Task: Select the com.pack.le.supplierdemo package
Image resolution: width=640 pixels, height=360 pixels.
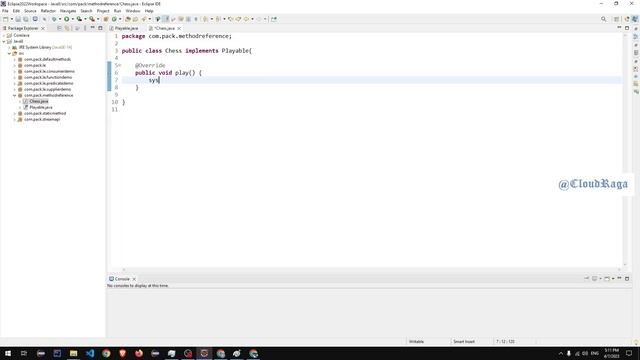Action: point(47,89)
